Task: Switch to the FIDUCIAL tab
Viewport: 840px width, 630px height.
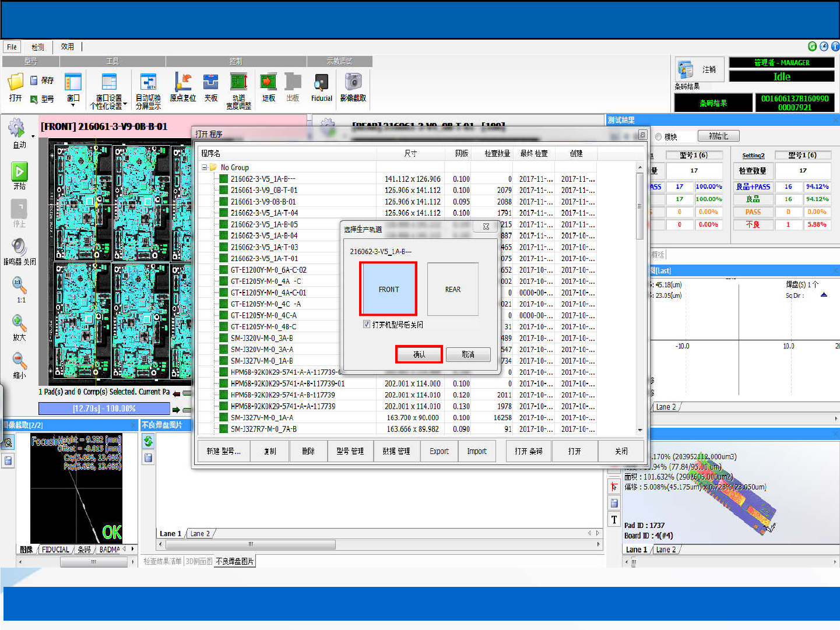Action: (x=55, y=550)
